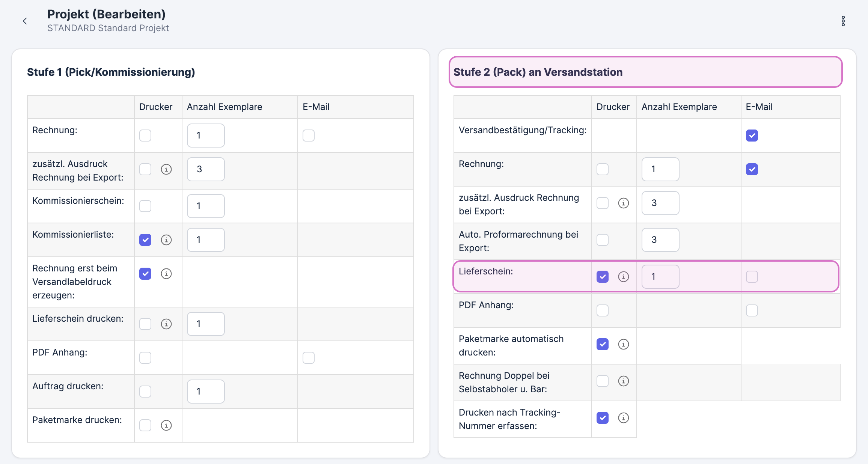Screen dimensions: 868x464
Task: Toggle Drucken nach Tracking-Nummer erfassen checkbox
Action: (x=603, y=418)
